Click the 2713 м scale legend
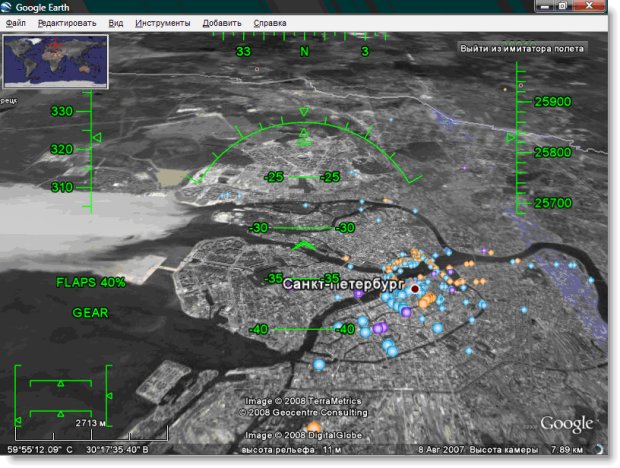The width and height of the screenshot is (620, 468). click(x=91, y=423)
